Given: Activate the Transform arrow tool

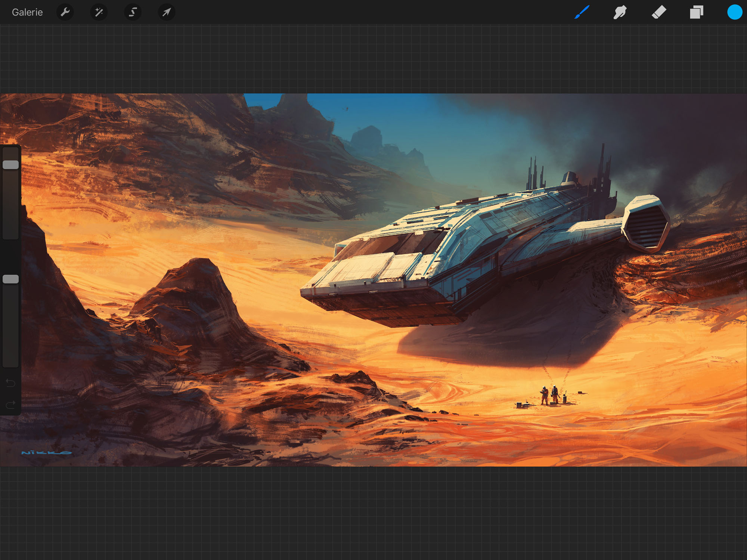Looking at the screenshot, I should coord(167,12).
